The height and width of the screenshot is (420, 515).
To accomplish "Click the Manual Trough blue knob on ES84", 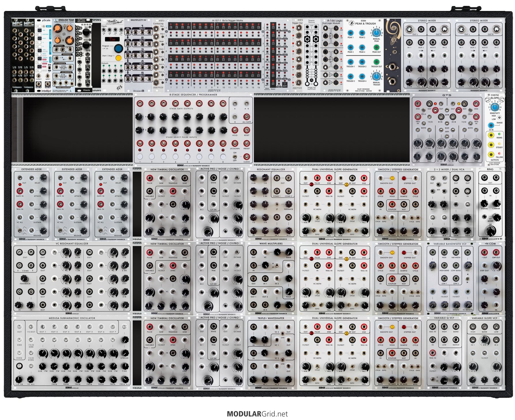I will point(376,76).
